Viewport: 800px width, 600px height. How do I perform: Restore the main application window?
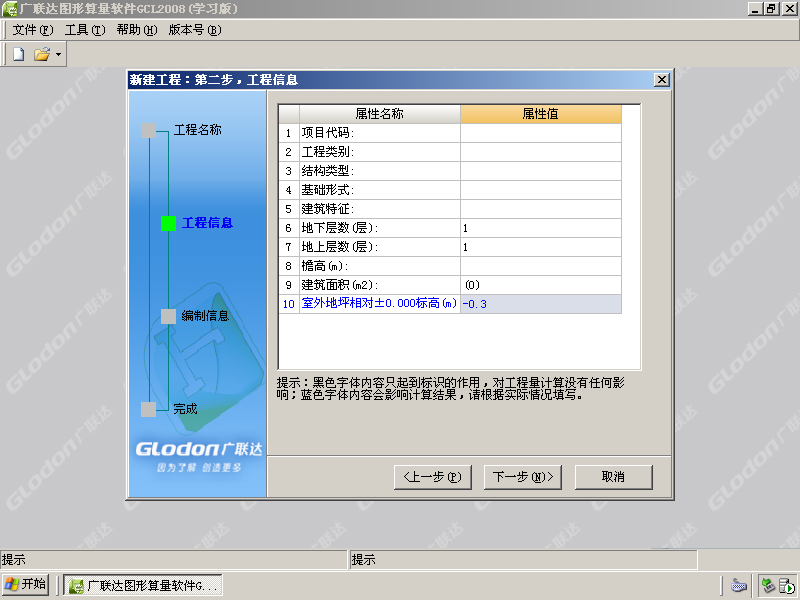point(771,9)
